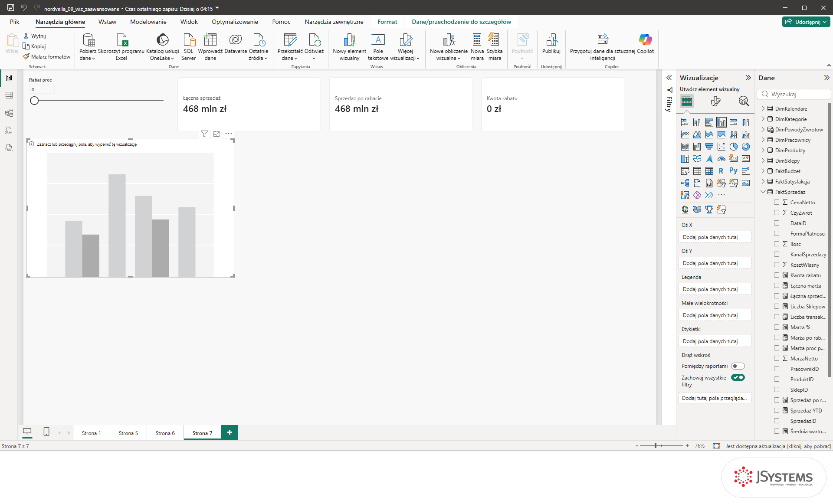This screenshot has height=504, width=833.
Task: Select pie chart visual type
Action: click(734, 147)
